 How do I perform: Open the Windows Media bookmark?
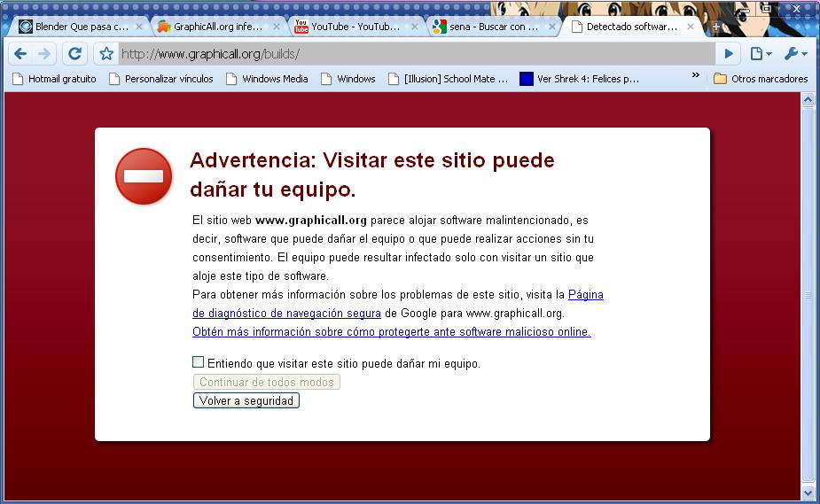coord(267,79)
